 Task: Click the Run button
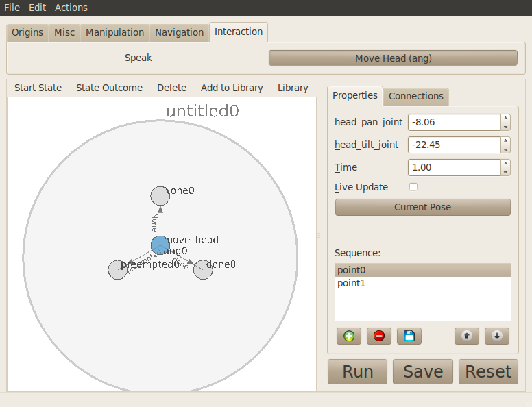[x=357, y=371]
